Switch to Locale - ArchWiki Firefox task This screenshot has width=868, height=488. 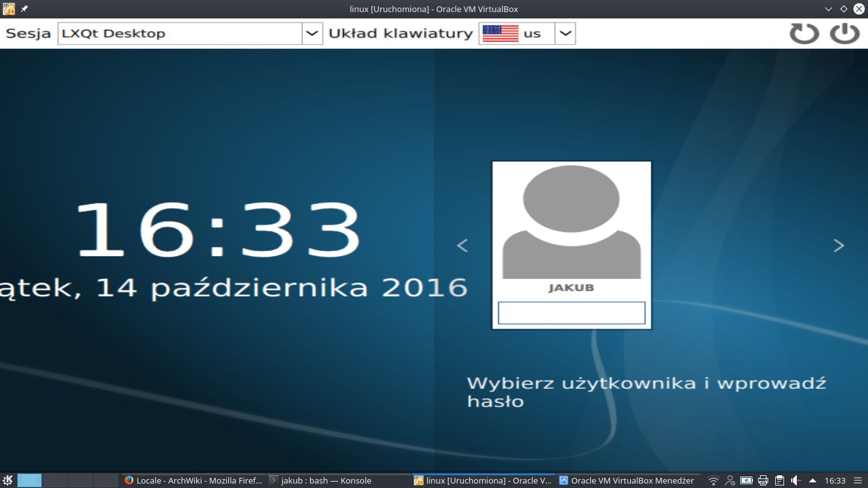[x=193, y=480]
